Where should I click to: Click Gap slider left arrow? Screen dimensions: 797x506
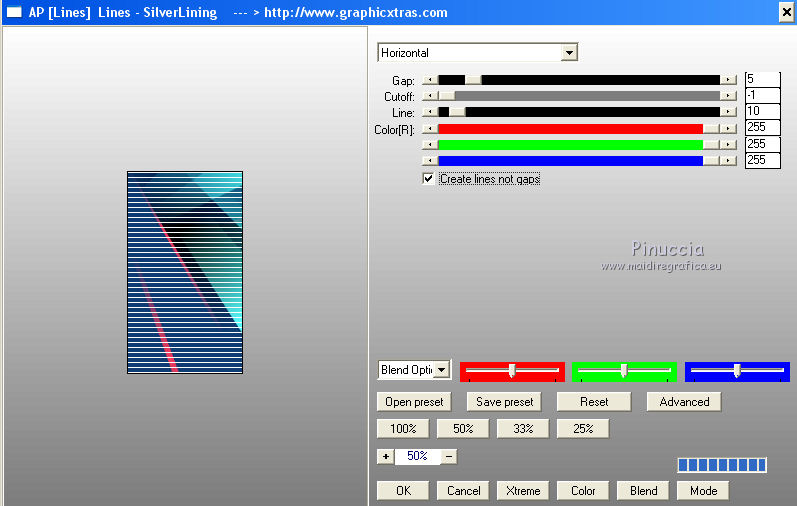click(430, 80)
